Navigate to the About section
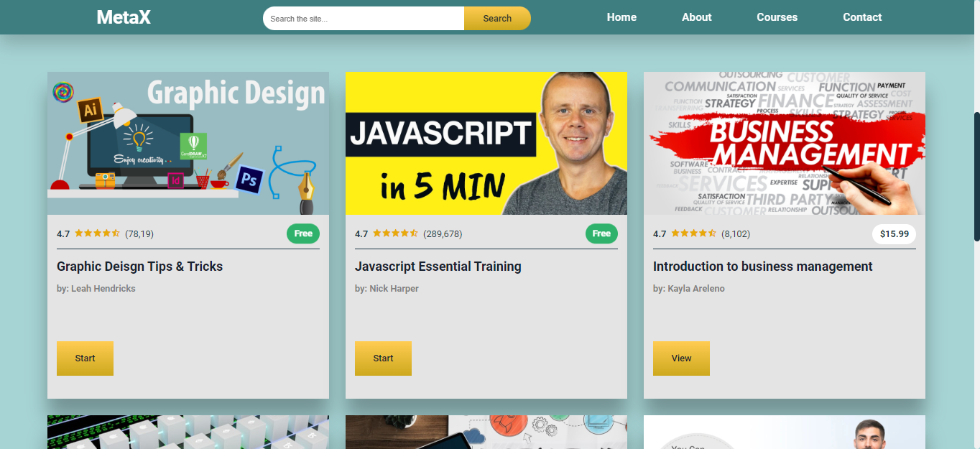This screenshot has width=980, height=449. (x=696, y=17)
